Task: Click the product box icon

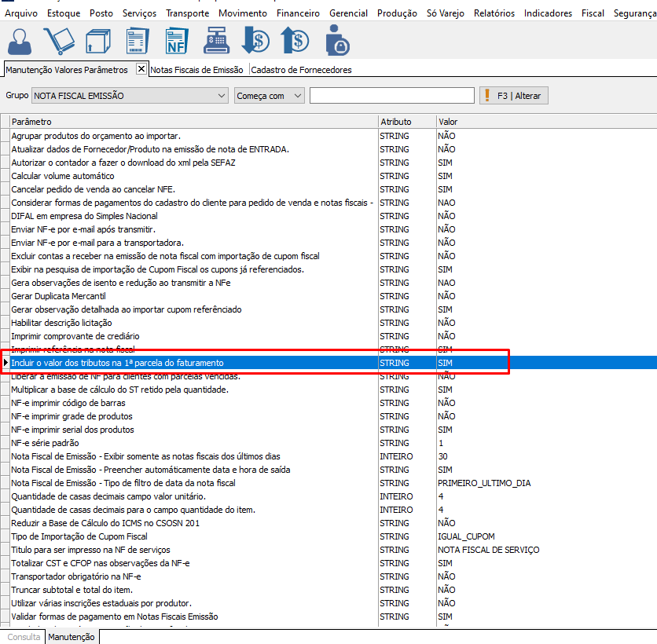Action: pyautogui.click(x=97, y=40)
